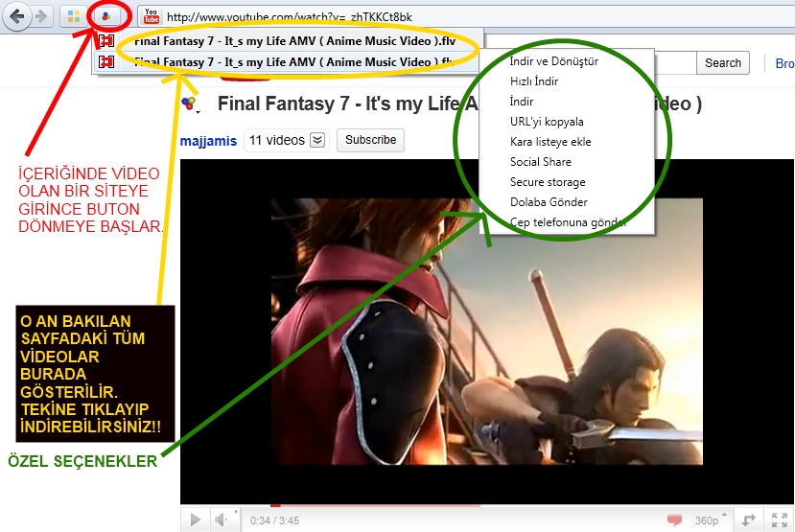The height and width of the screenshot is (532, 795).
Task: Click the red annotations speech bubble icon
Action: [675, 520]
